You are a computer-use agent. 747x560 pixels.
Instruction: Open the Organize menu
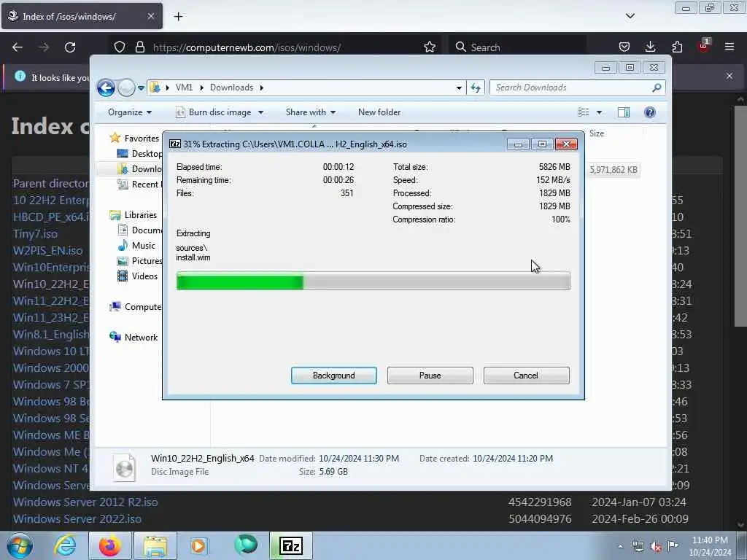coord(130,112)
